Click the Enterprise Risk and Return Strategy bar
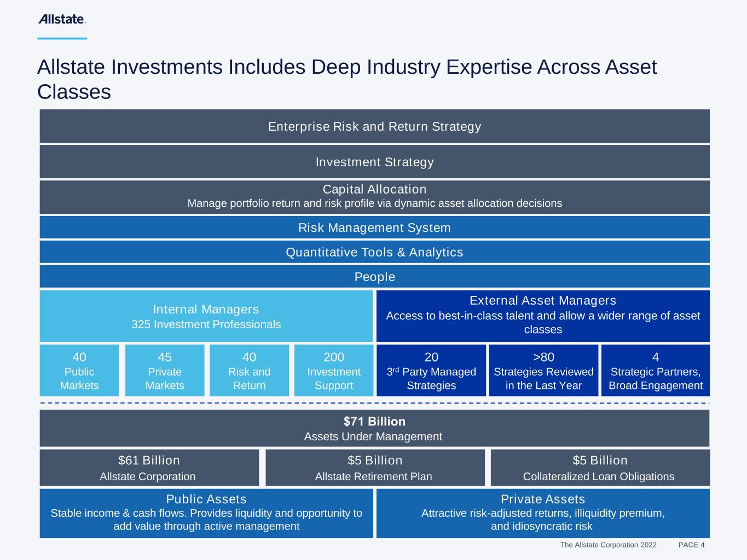Screen dimensions: 747x560 point(374,126)
